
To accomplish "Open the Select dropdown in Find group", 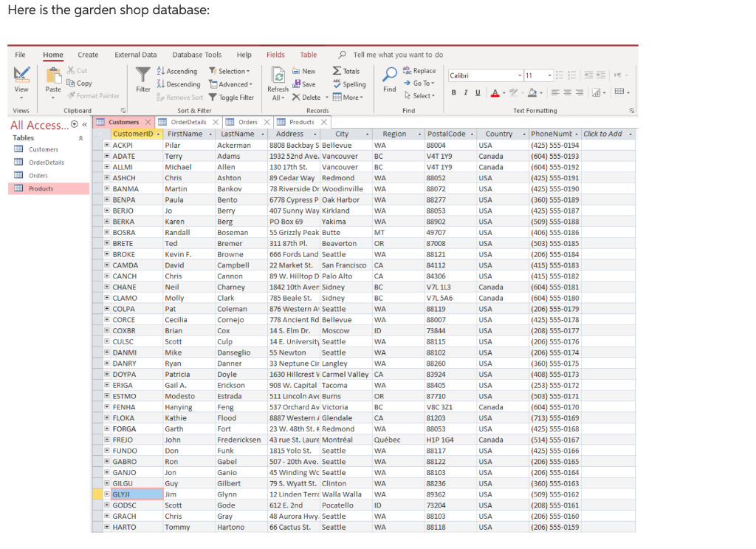I will coord(419,95).
